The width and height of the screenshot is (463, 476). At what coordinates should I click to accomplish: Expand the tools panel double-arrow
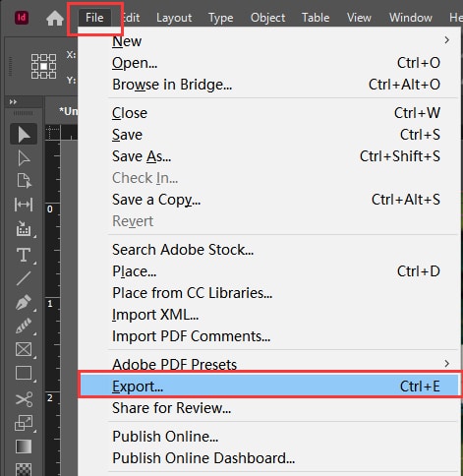tap(13, 102)
